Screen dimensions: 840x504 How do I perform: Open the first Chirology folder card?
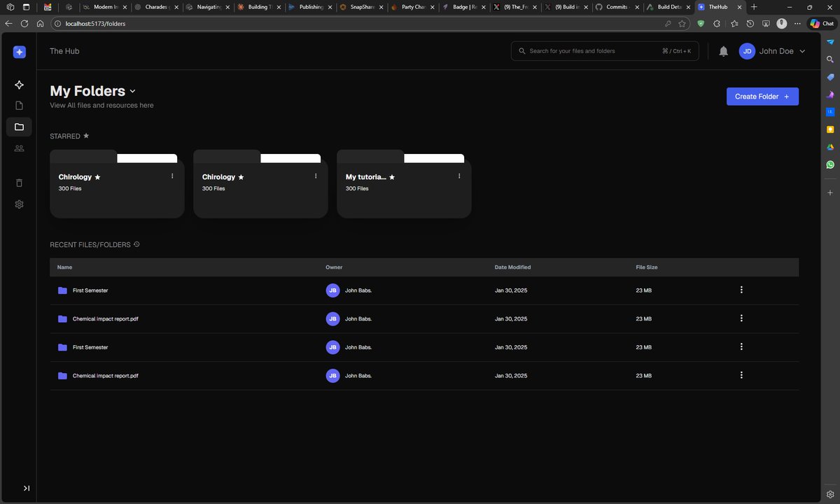(x=117, y=185)
